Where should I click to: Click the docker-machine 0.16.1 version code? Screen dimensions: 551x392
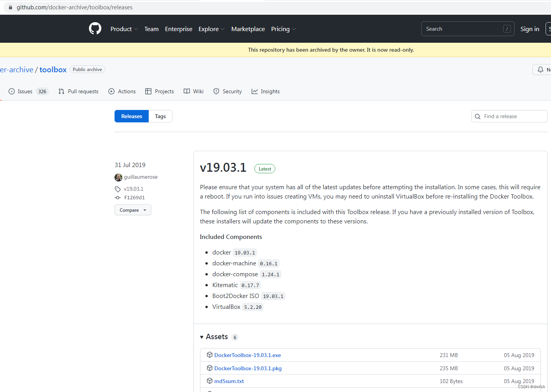tap(269, 263)
